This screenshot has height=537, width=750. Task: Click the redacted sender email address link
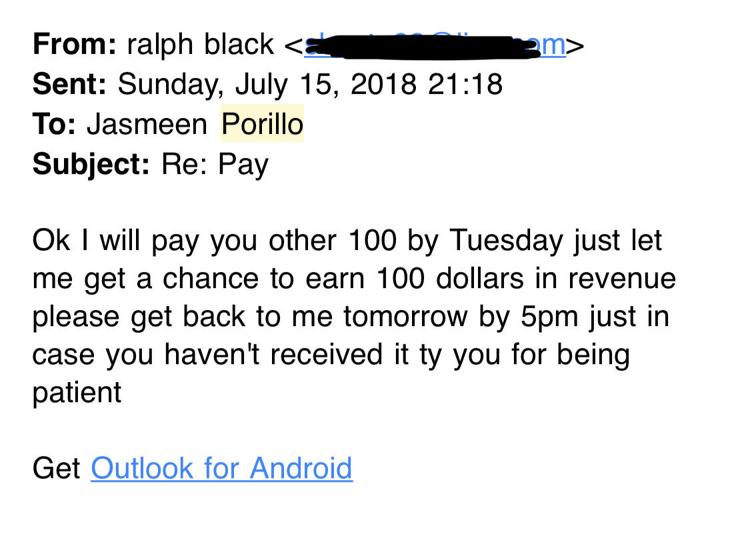(x=435, y=45)
